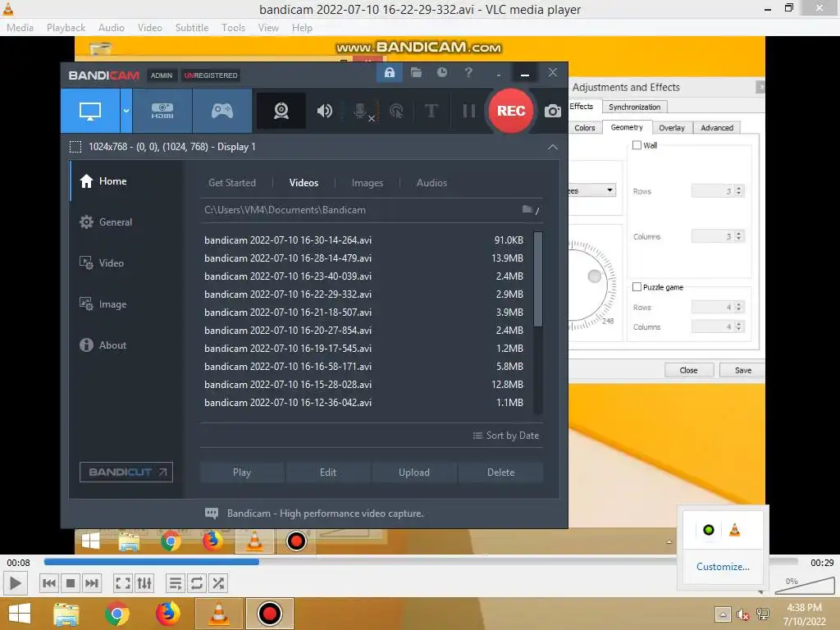Click VLC play button
This screenshot has width=840, height=630.
[x=15, y=583]
